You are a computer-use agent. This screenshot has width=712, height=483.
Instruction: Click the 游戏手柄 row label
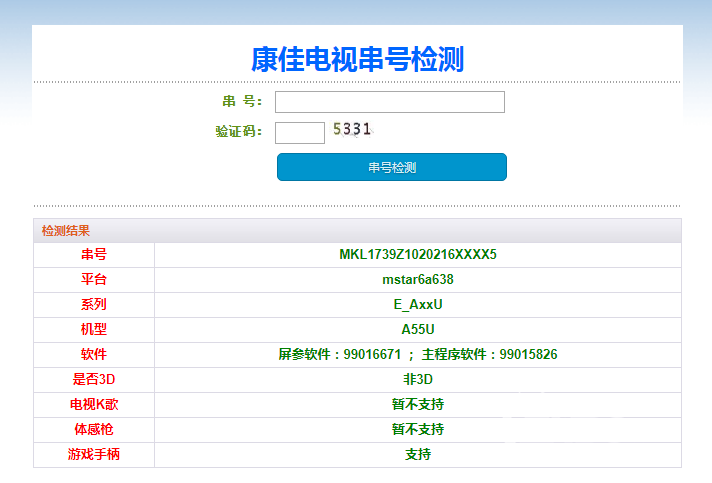pyautogui.click(x=94, y=454)
